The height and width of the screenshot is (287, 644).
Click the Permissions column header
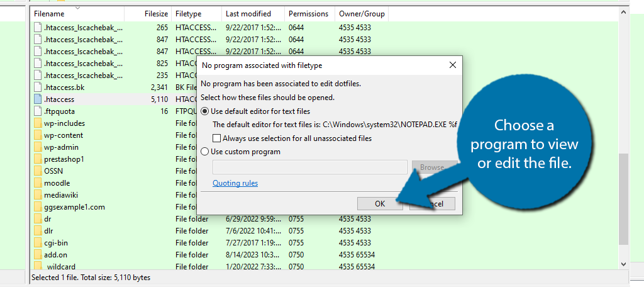point(308,13)
